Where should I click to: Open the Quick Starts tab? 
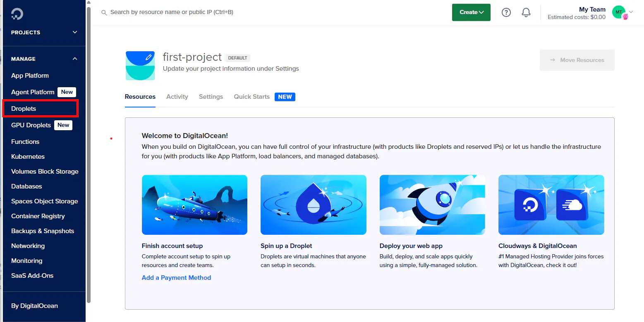point(251,96)
